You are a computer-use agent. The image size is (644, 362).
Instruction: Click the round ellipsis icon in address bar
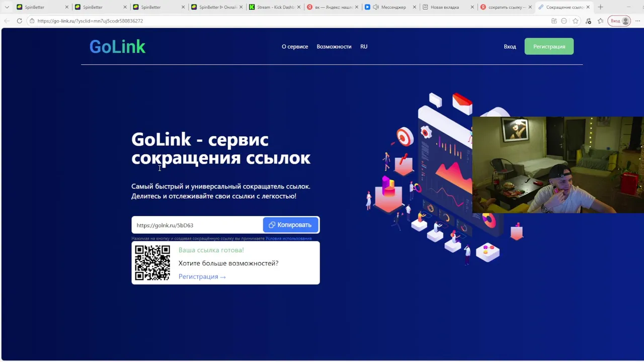pos(564,21)
